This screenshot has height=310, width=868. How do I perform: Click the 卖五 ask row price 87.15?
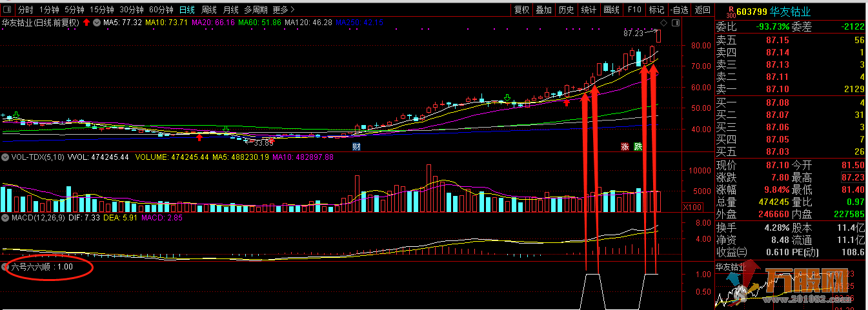778,40
